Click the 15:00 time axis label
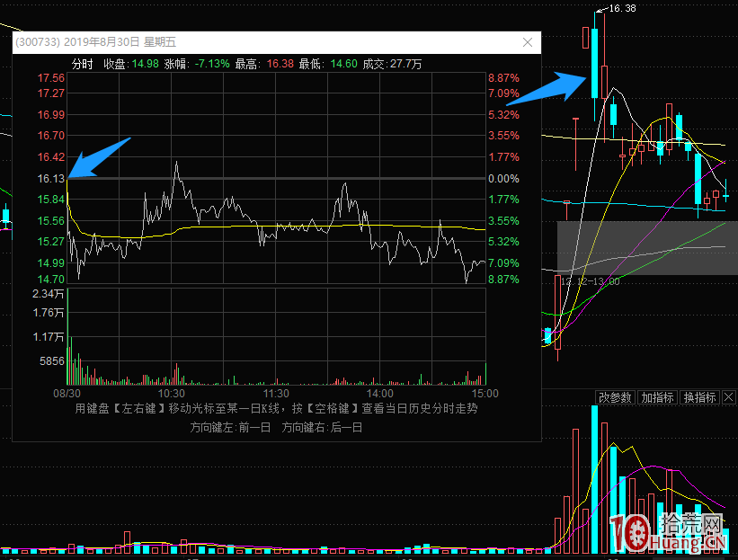The height and width of the screenshot is (560, 738). pos(485,394)
